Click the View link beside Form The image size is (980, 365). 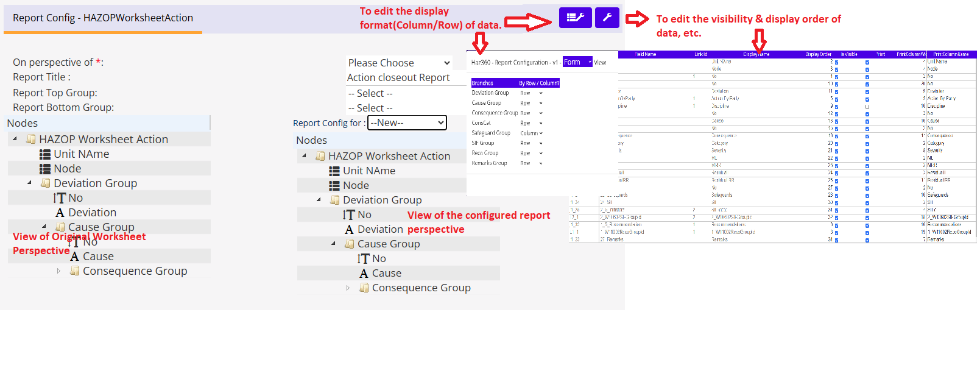tap(600, 62)
